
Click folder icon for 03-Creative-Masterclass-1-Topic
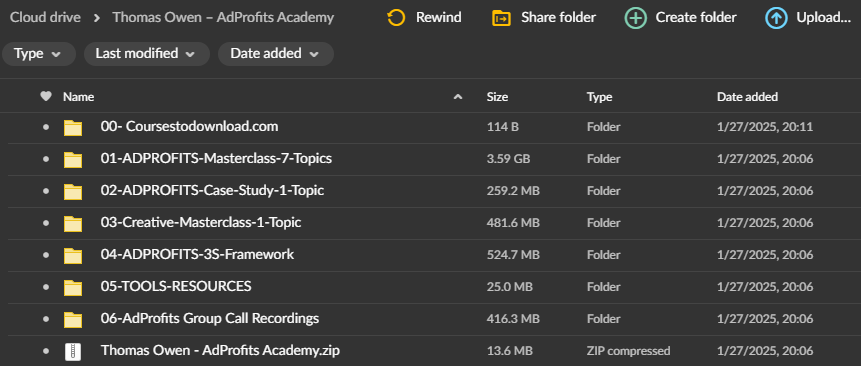coord(73,223)
